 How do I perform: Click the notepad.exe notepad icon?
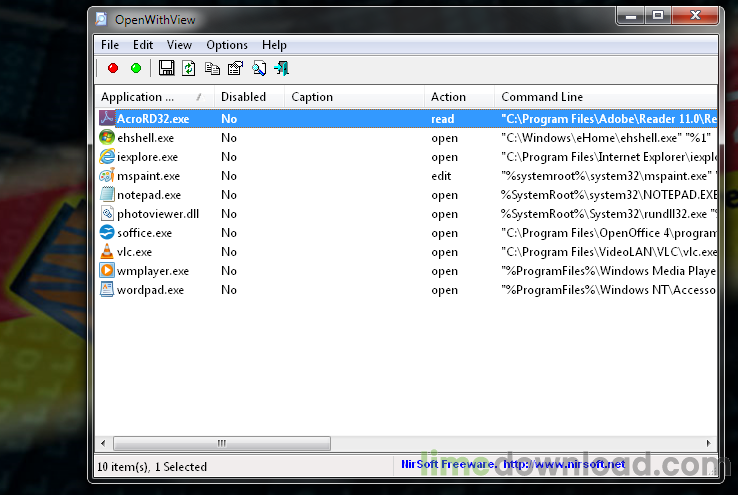pos(107,194)
